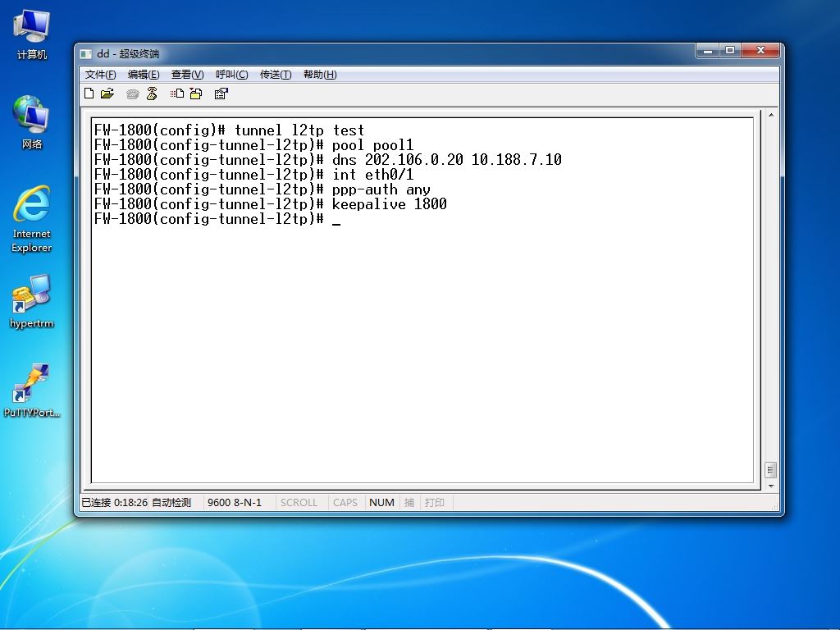Click the SCROLL status indicator

(299, 503)
